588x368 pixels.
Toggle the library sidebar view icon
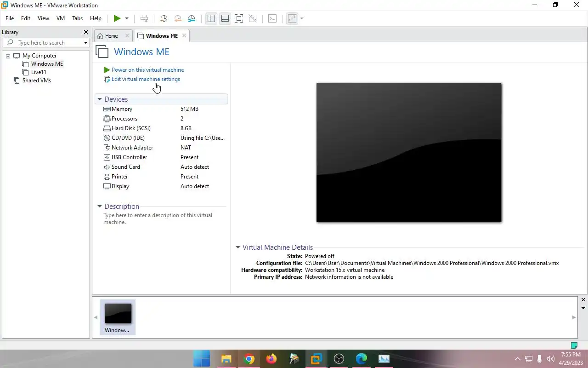coord(211,18)
